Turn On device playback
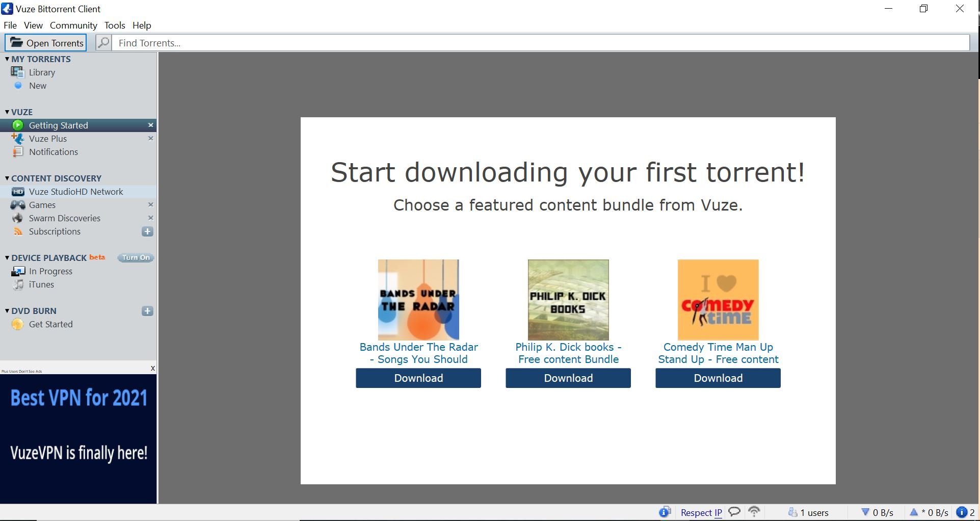The image size is (980, 521). tap(136, 257)
